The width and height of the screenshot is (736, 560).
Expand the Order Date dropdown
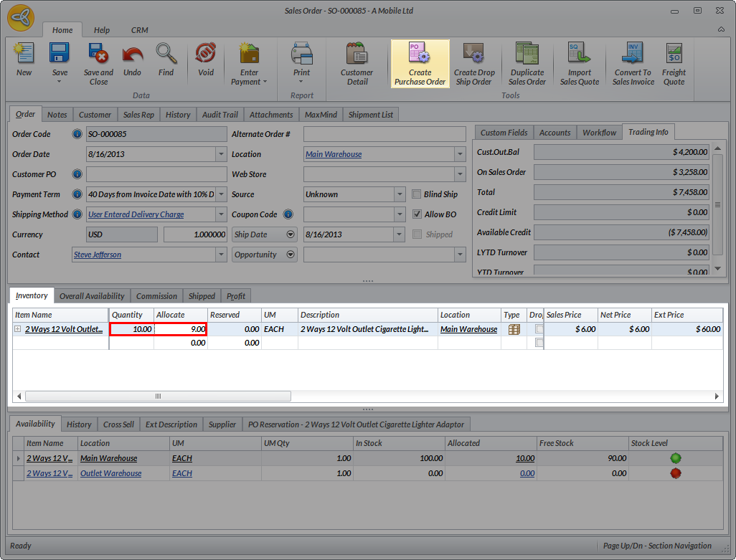(x=220, y=154)
